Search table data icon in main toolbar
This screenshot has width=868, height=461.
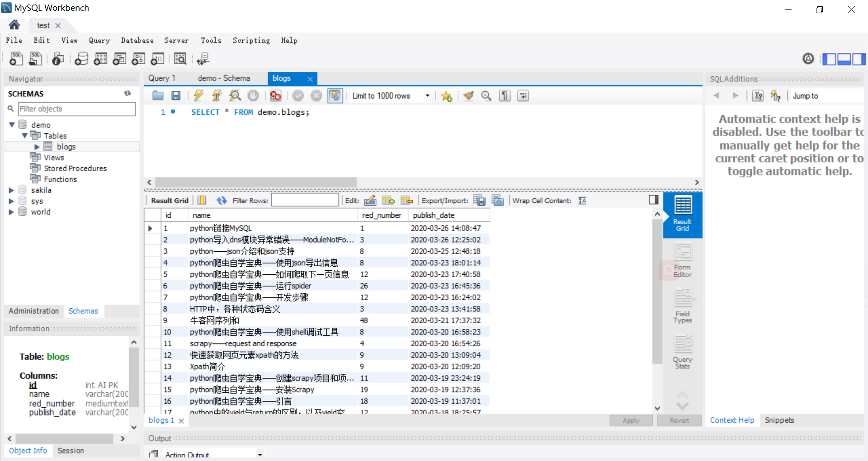[180, 59]
